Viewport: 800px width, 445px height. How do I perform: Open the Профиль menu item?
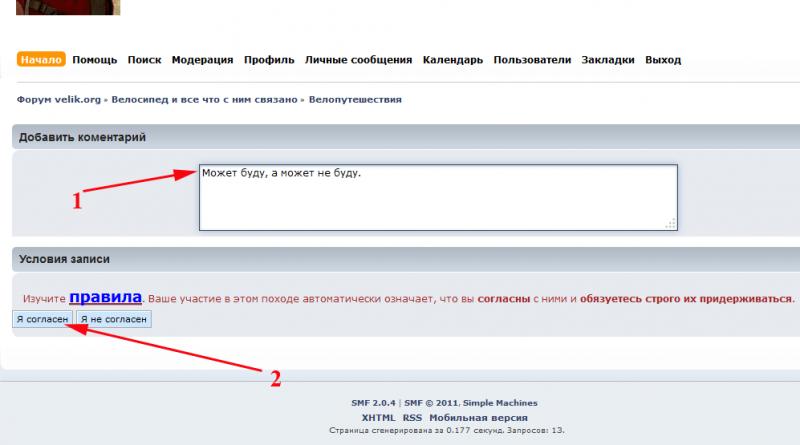pyautogui.click(x=268, y=60)
